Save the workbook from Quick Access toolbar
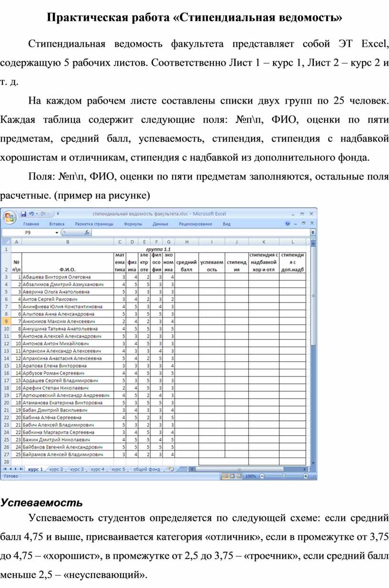This screenshot has width=389, height=588. pyautogui.click(x=23, y=213)
